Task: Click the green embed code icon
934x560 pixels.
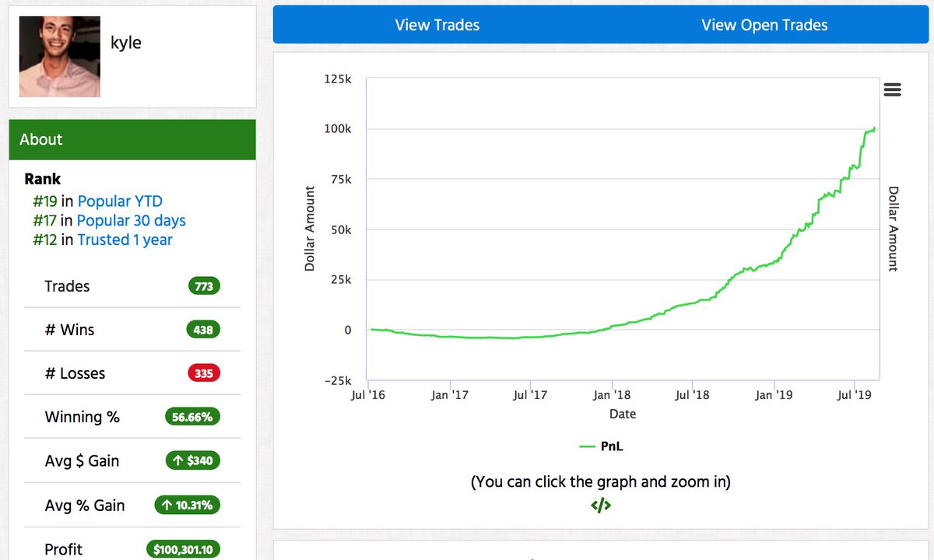Action: (x=601, y=506)
